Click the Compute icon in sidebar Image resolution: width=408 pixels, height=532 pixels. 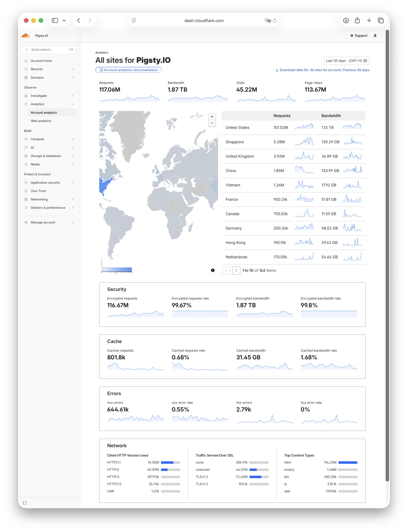click(26, 139)
